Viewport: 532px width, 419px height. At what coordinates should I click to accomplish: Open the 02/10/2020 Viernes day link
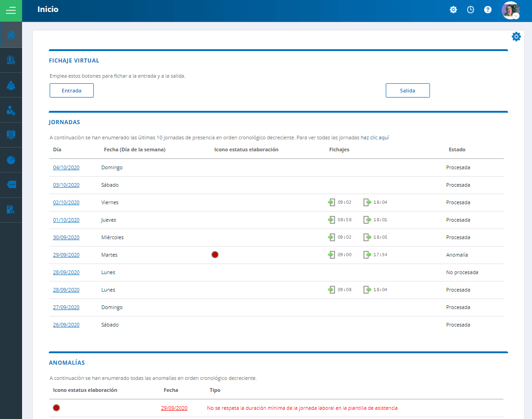tap(66, 202)
